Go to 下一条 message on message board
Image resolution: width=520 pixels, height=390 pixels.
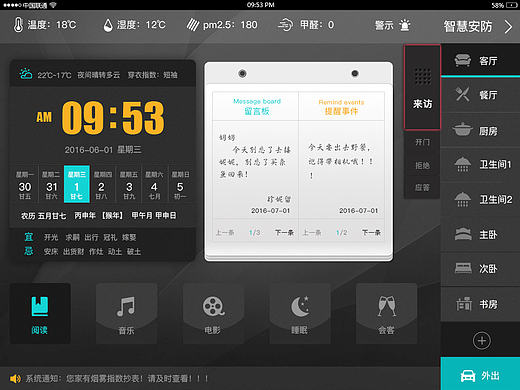click(x=284, y=232)
